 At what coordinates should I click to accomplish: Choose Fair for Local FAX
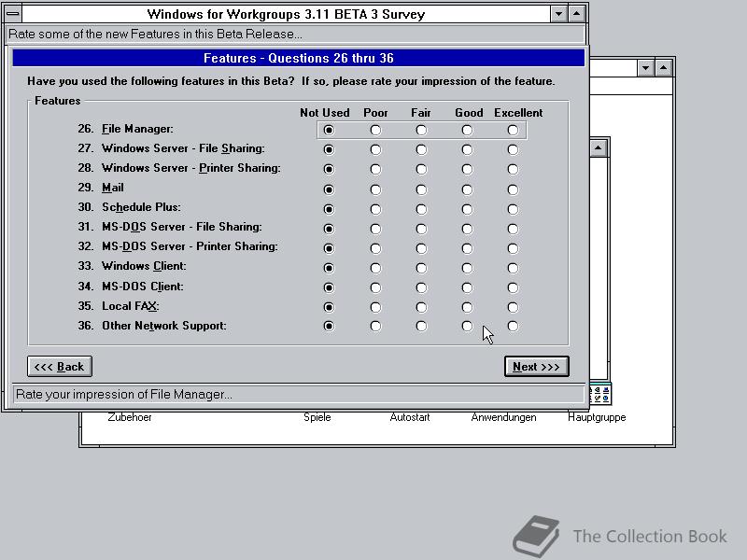tap(421, 307)
